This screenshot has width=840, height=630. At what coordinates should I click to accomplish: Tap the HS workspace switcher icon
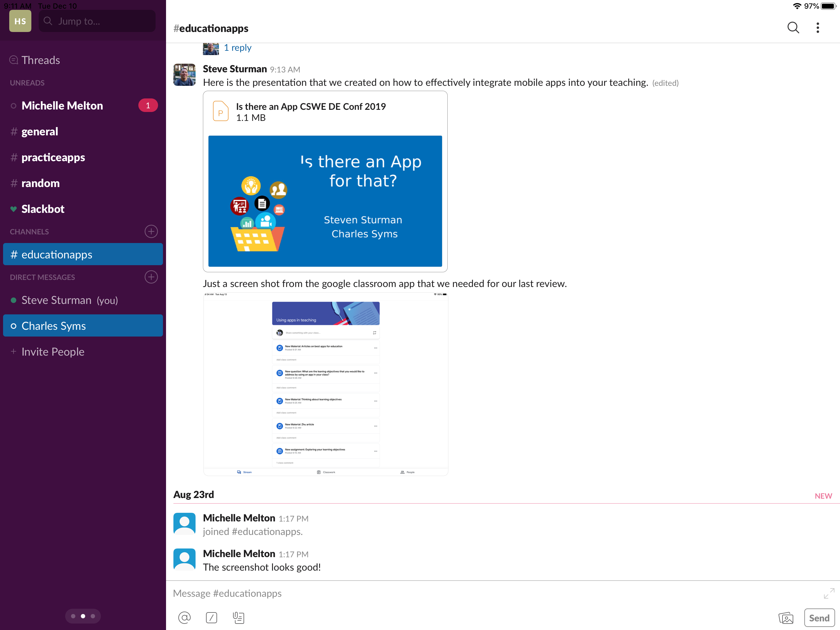(x=20, y=21)
